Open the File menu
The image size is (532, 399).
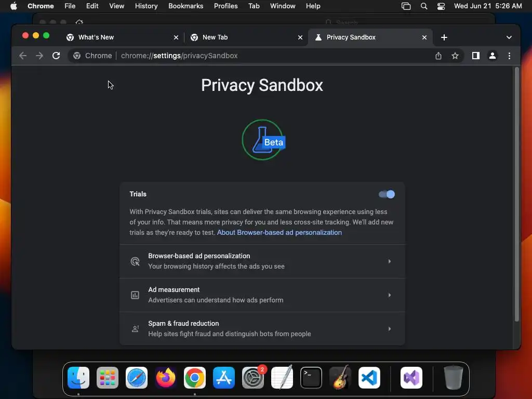coord(70,6)
